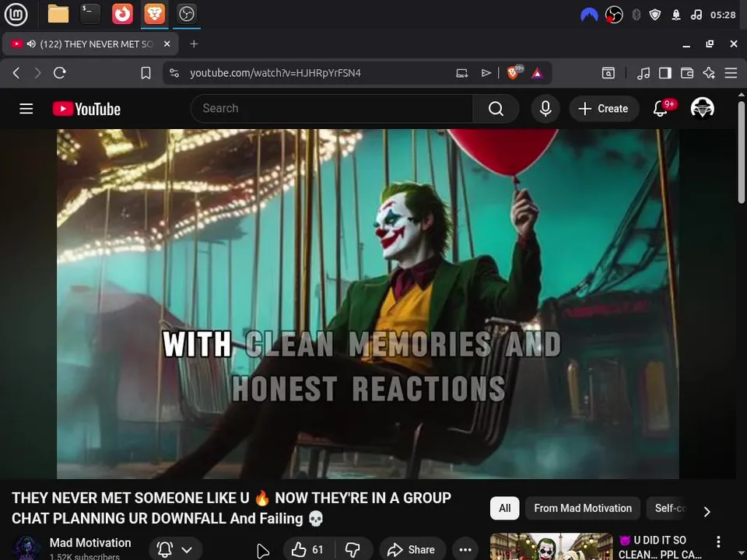Switch to Brave browser in the panel

pyautogui.click(x=154, y=14)
